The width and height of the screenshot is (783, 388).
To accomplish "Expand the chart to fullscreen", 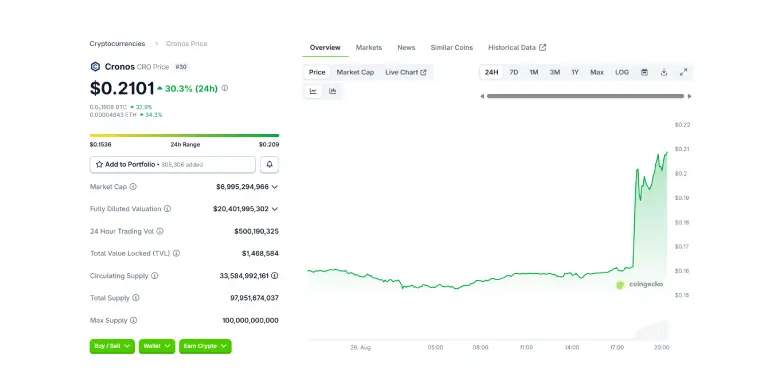I will [x=684, y=72].
